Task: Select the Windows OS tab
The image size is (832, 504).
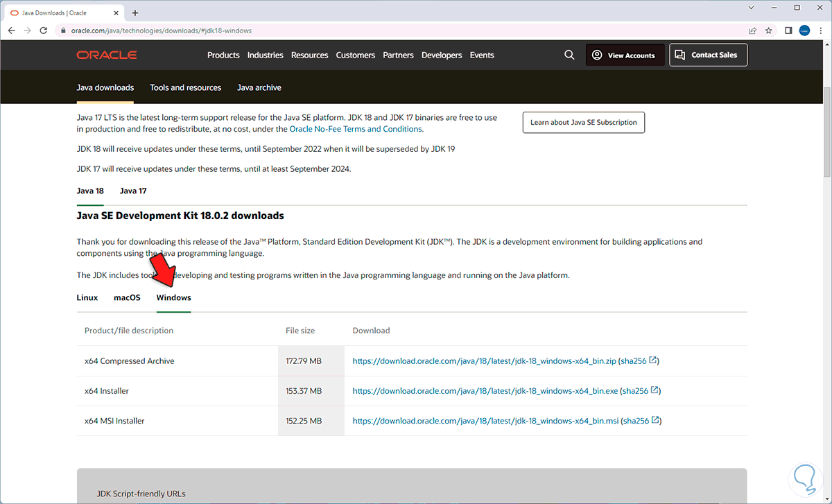Action: tap(173, 297)
